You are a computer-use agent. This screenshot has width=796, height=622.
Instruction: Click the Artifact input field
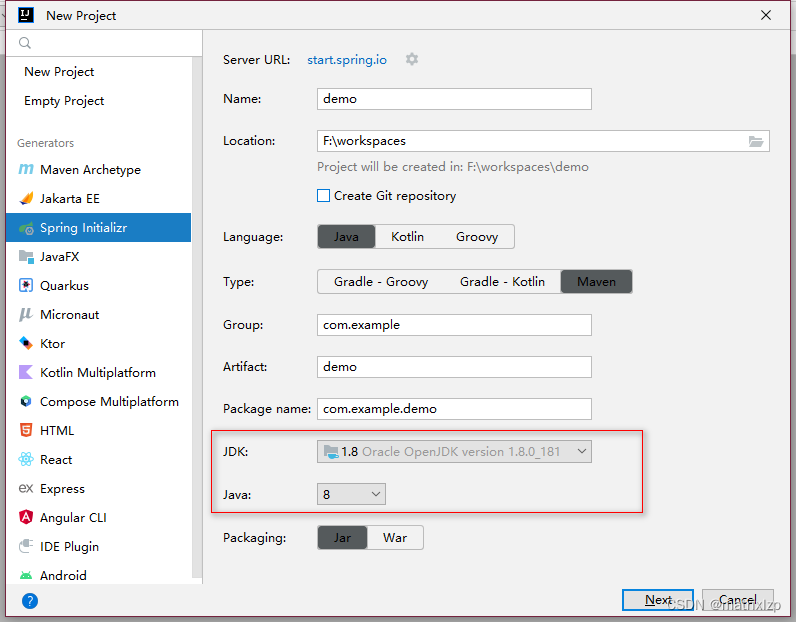[454, 367]
